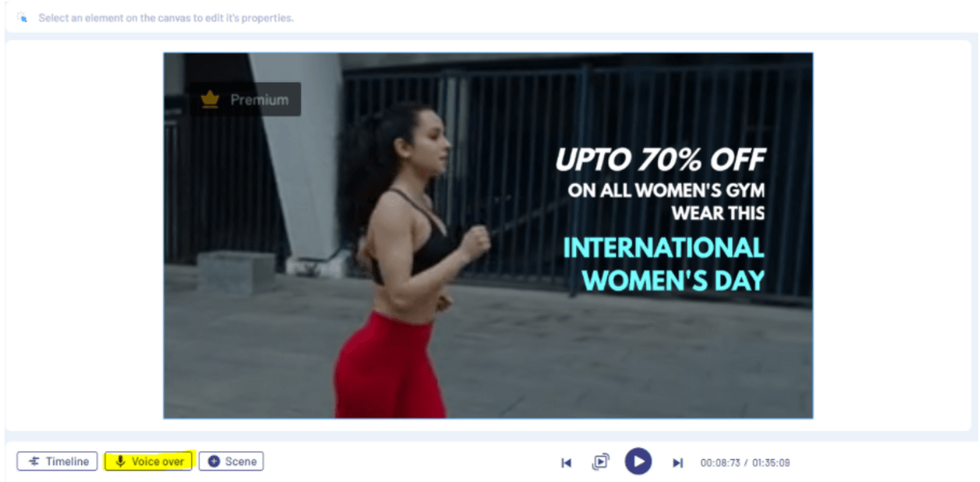Click the skip-to-start playback icon
980x482 pixels.
coord(566,462)
